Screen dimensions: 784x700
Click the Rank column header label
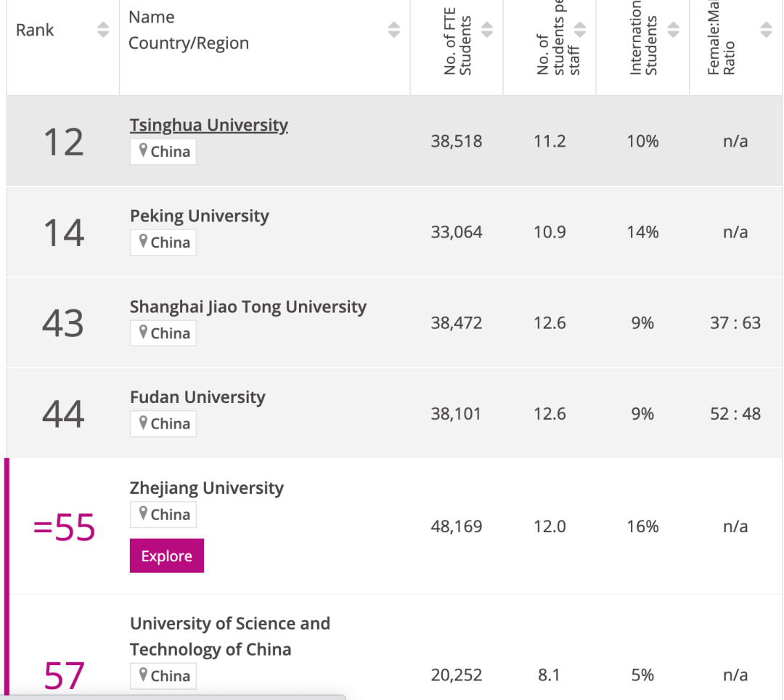tap(35, 30)
